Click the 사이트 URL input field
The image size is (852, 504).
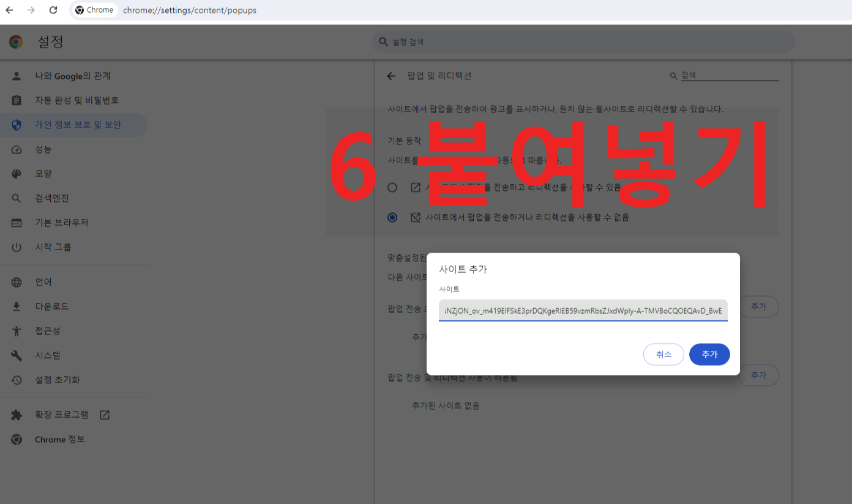coord(583,311)
